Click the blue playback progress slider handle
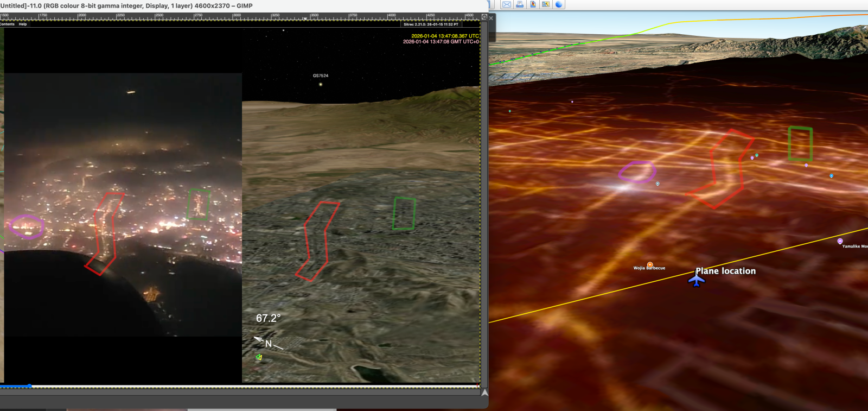Screen dimensions: 868x411 (29, 386)
